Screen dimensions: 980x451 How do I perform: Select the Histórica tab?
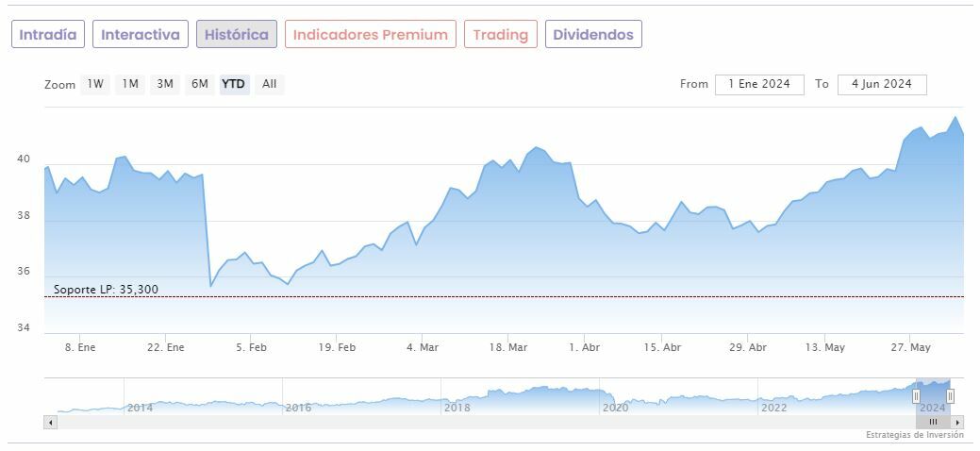point(237,35)
